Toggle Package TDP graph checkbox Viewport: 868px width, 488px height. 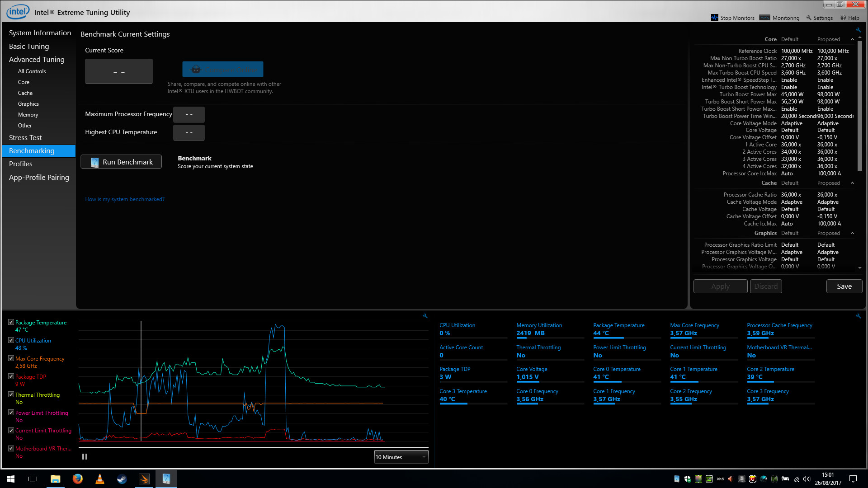click(11, 376)
